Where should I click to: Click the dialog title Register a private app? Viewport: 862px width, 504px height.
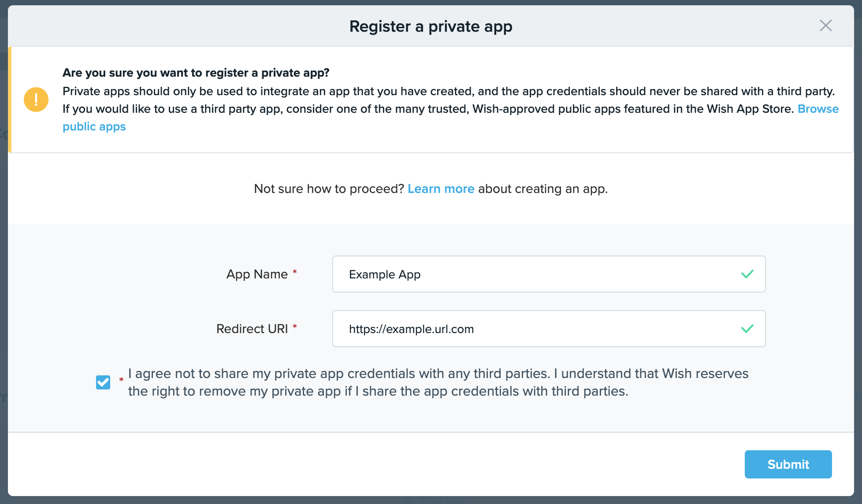(431, 26)
